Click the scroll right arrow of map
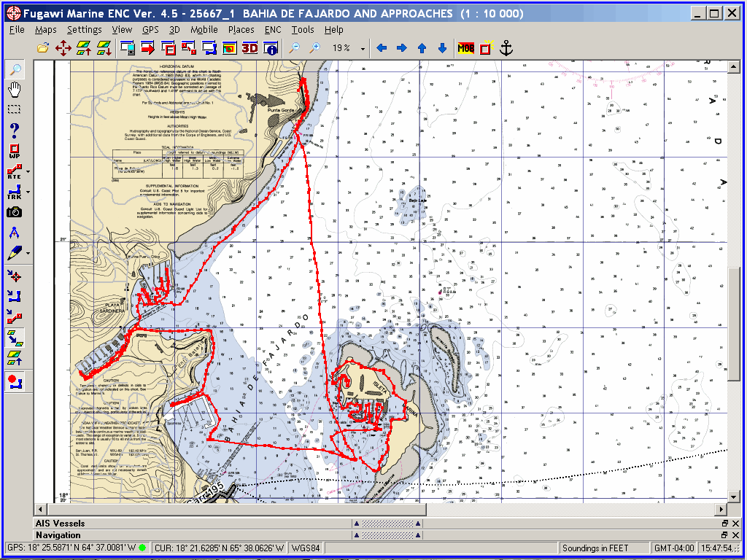747x560 pixels. click(x=722, y=509)
